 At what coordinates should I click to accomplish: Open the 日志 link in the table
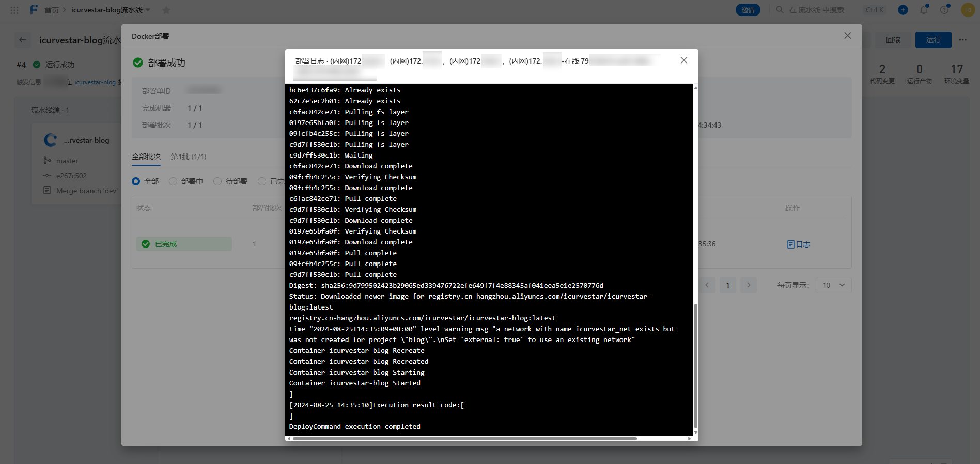(799, 244)
